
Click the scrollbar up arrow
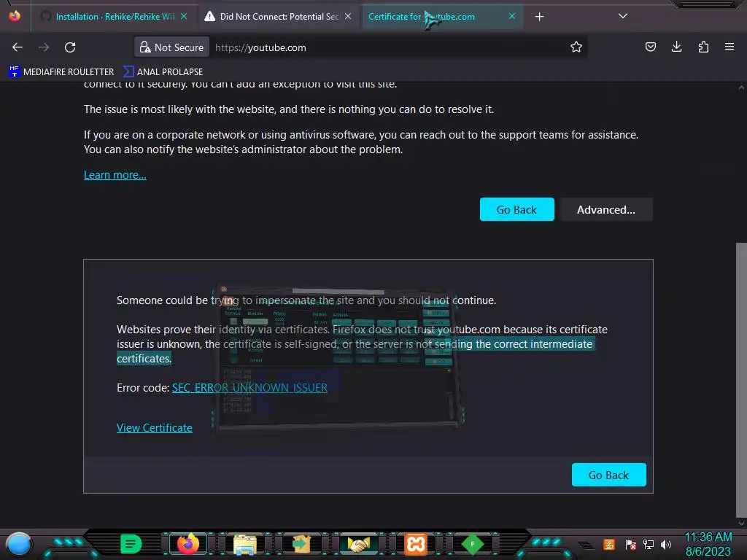point(741,87)
